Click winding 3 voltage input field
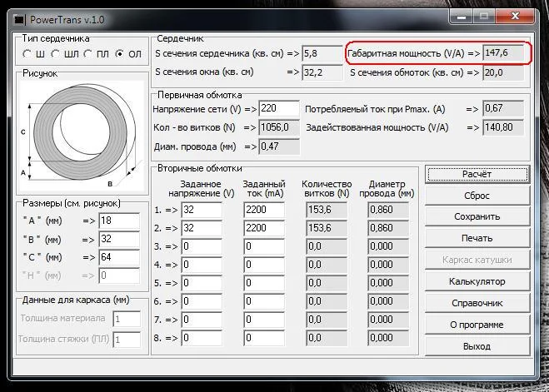The image size is (549, 392). pyautogui.click(x=202, y=246)
